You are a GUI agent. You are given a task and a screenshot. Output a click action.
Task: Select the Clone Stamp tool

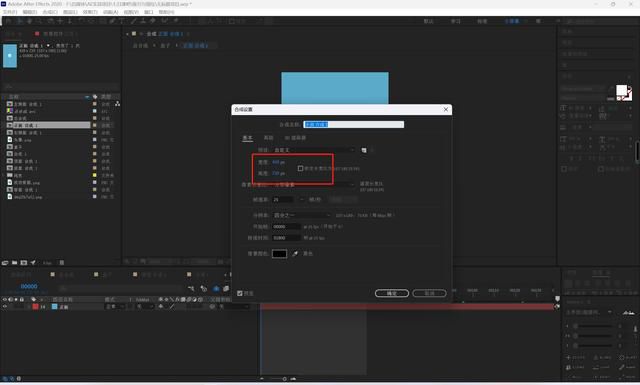tap(143, 21)
